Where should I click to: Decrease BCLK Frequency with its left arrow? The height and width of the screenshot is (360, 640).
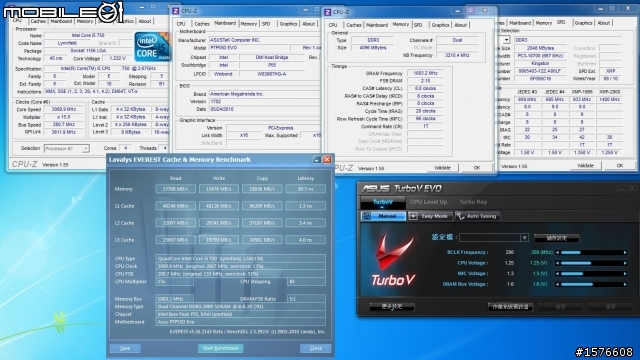pos(557,253)
